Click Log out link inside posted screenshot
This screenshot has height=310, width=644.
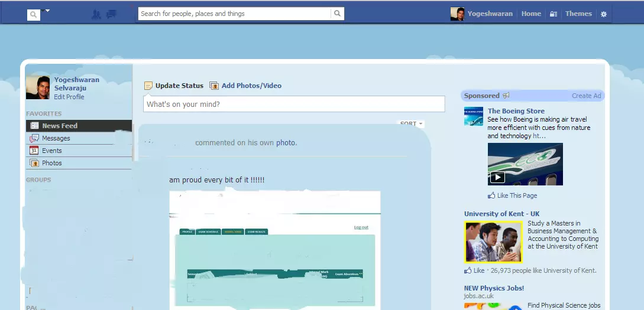point(361,227)
